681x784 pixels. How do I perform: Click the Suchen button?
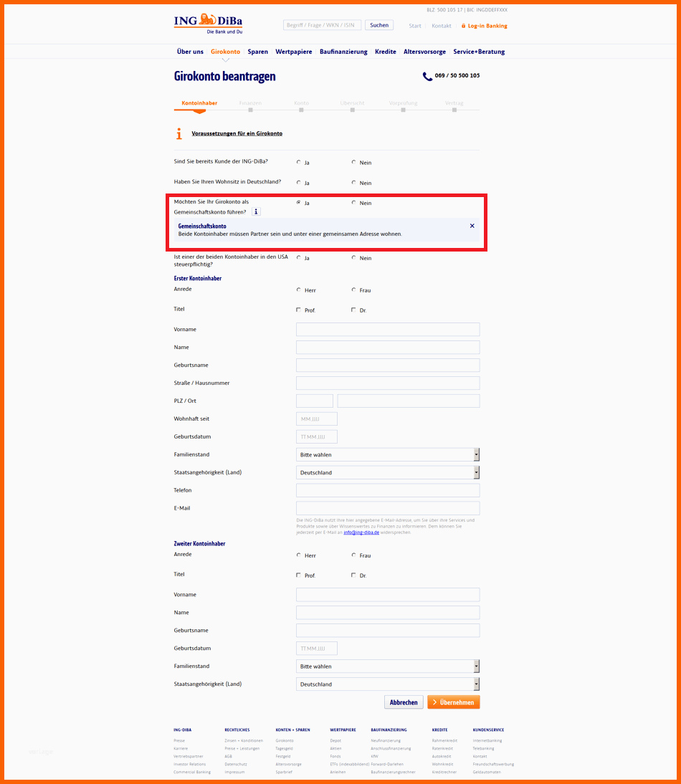coord(379,25)
